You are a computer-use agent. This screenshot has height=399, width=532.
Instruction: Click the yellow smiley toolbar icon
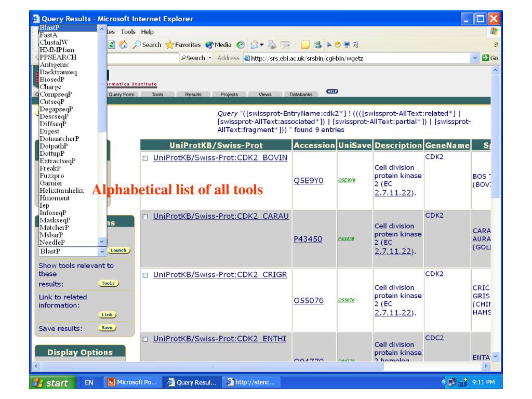point(338,45)
